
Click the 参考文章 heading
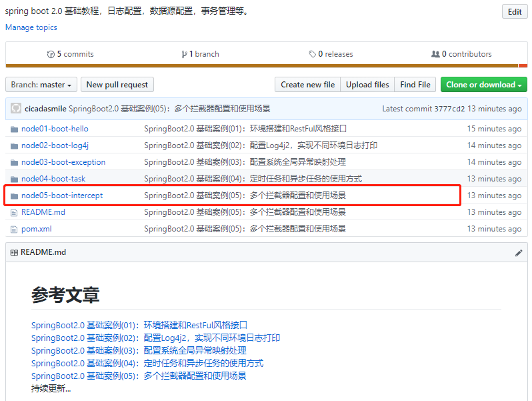[x=65, y=295]
